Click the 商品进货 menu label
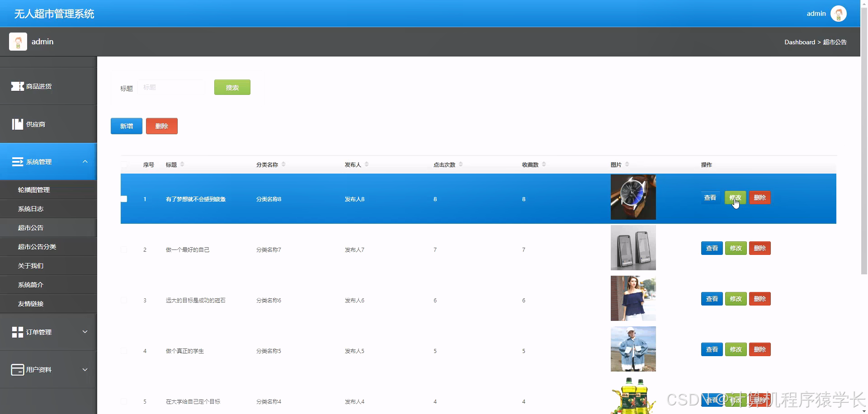Screen dimensions: 868x414 [x=39, y=86]
